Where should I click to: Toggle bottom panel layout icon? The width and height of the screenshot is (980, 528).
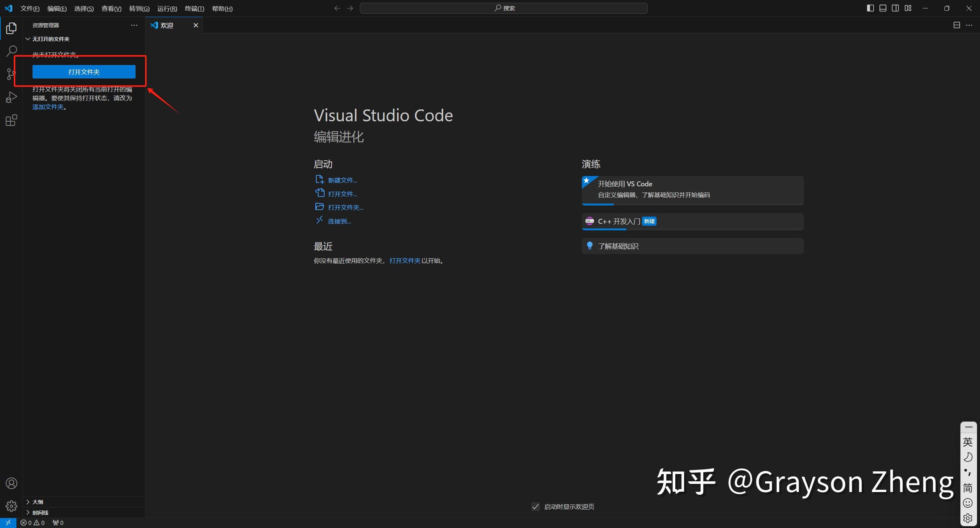[x=883, y=8]
